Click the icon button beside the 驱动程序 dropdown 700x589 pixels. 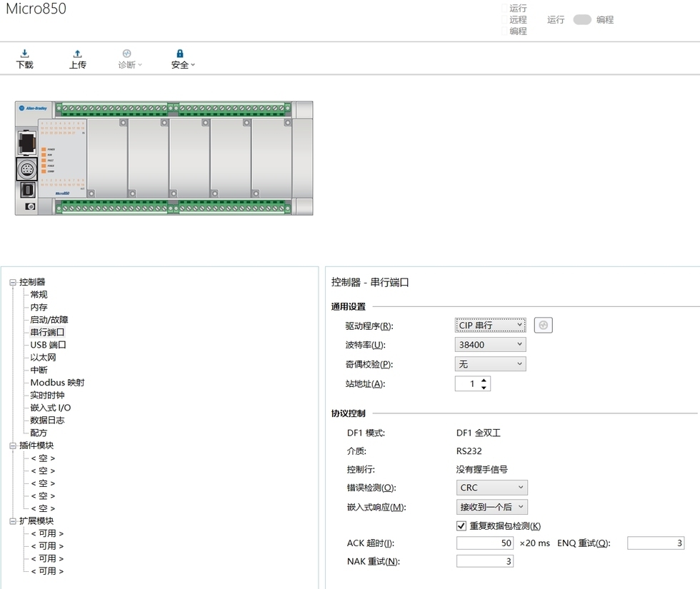pyautogui.click(x=544, y=326)
